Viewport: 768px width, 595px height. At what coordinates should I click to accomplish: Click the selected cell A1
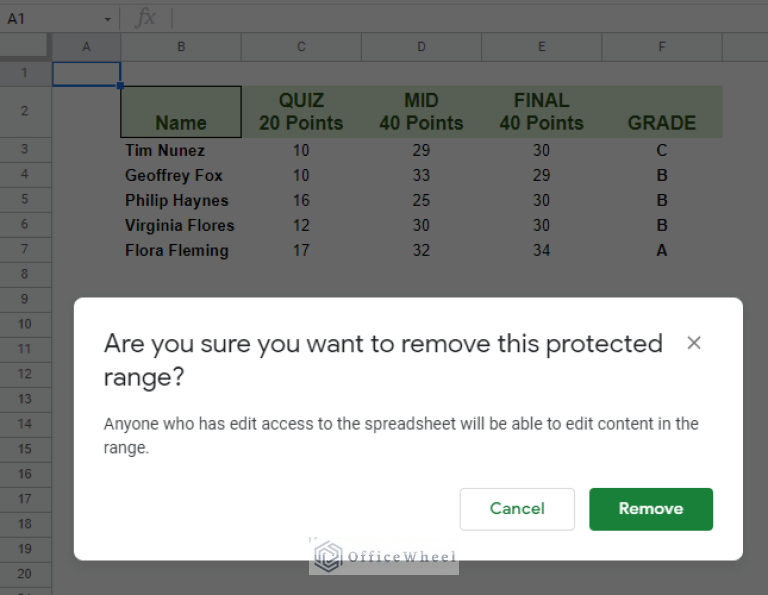[x=86, y=74]
